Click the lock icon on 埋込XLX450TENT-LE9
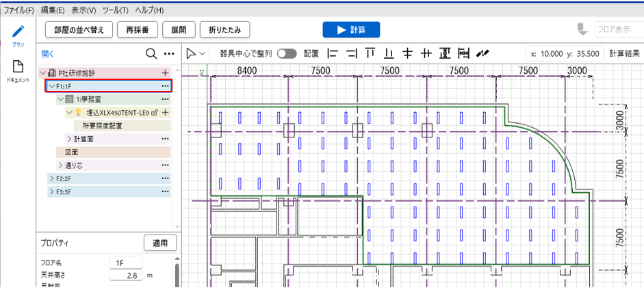 pos(155,112)
